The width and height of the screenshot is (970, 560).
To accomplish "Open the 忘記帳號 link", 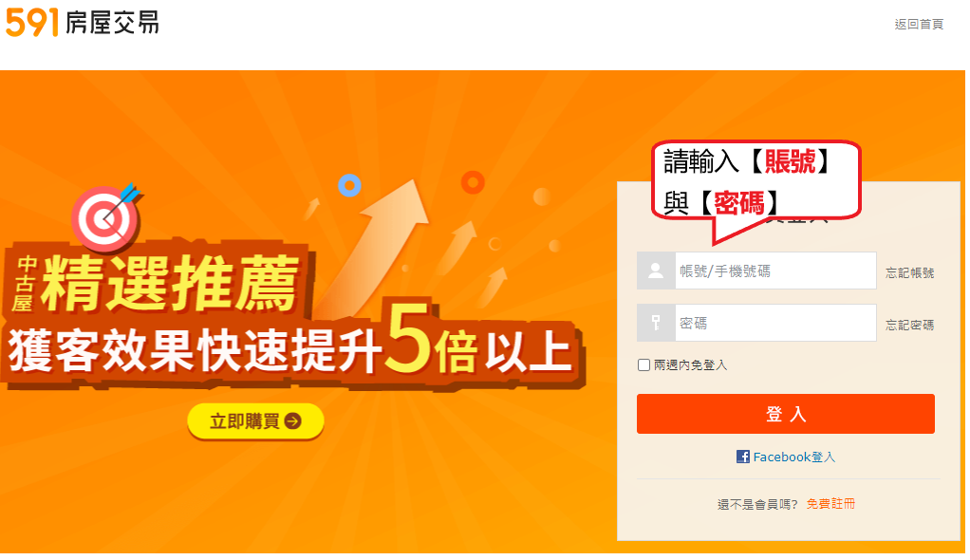I will (x=909, y=273).
